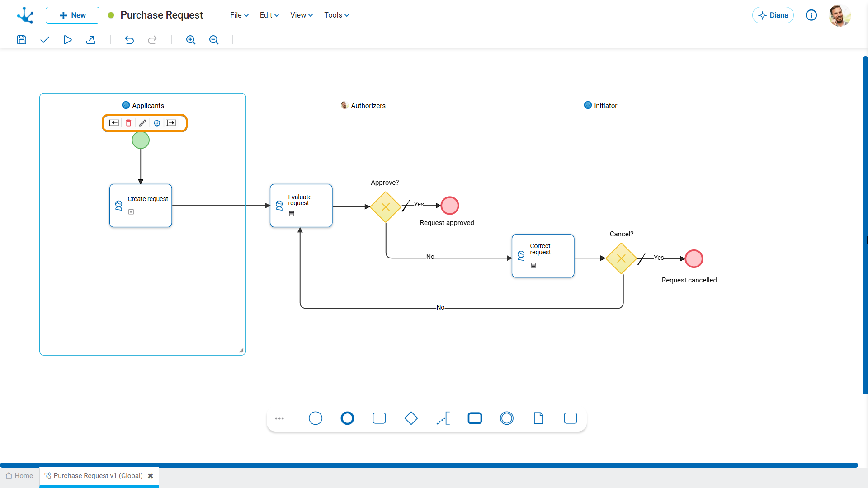The image size is (868, 488).
Task: Select the Correct request task
Action: point(543,256)
